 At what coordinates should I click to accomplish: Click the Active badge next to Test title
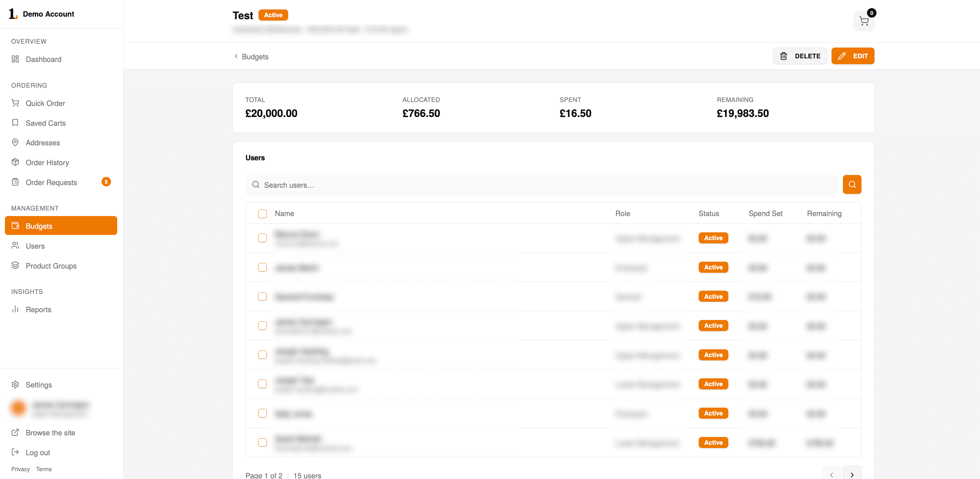[x=273, y=15]
